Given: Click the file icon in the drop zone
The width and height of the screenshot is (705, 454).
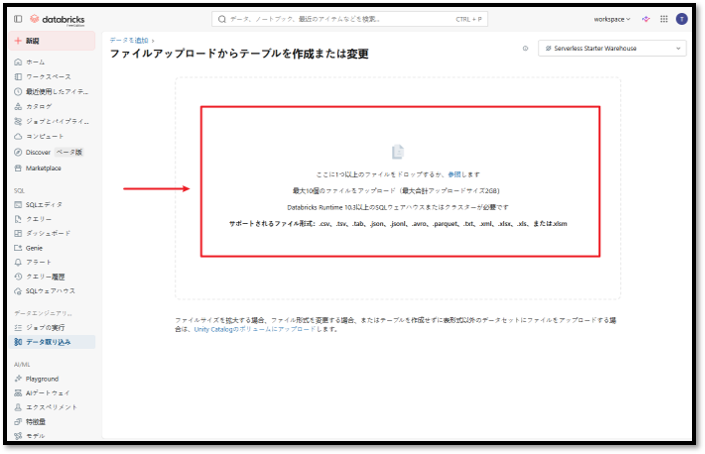Looking at the screenshot, I should (398, 152).
